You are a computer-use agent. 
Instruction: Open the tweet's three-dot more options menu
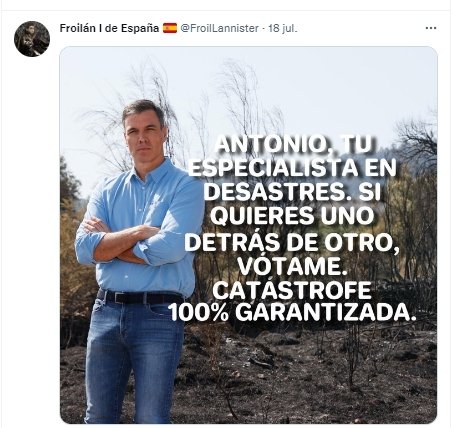click(431, 28)
